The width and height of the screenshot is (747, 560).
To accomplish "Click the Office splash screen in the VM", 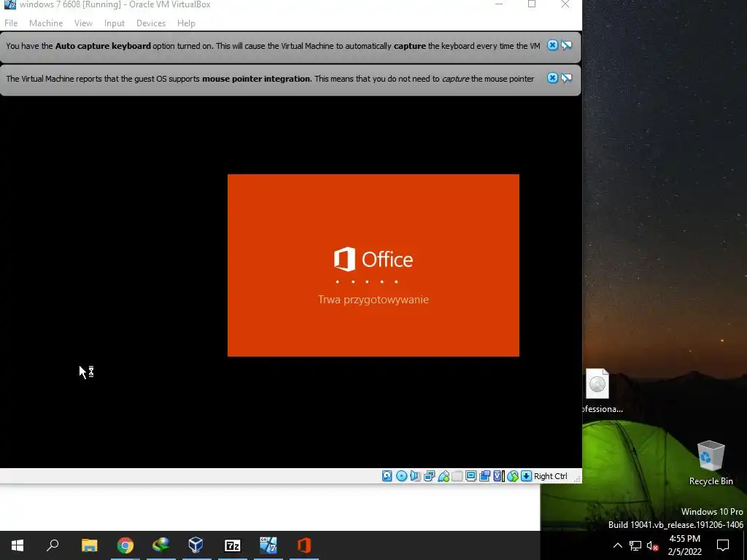I will coord(373,265).
